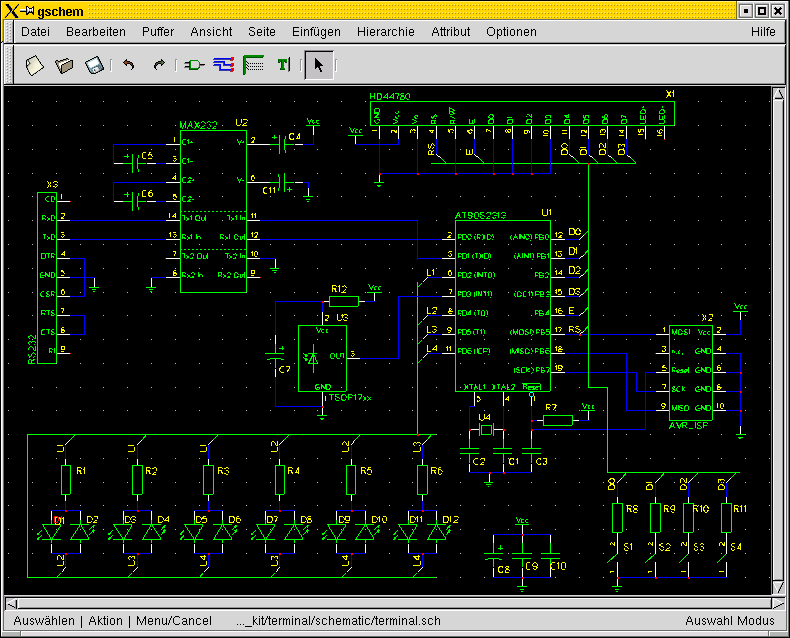This screenshot has height=638, width=790.
Task: Select the Add Component tool
Action: 194,65
